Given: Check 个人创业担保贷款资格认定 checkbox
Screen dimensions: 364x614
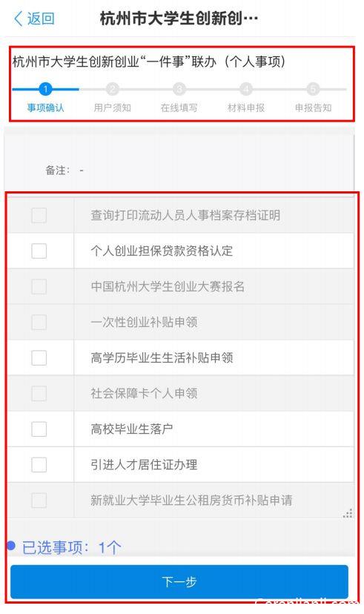Looking at the screenshot, I should pos(39,251).
